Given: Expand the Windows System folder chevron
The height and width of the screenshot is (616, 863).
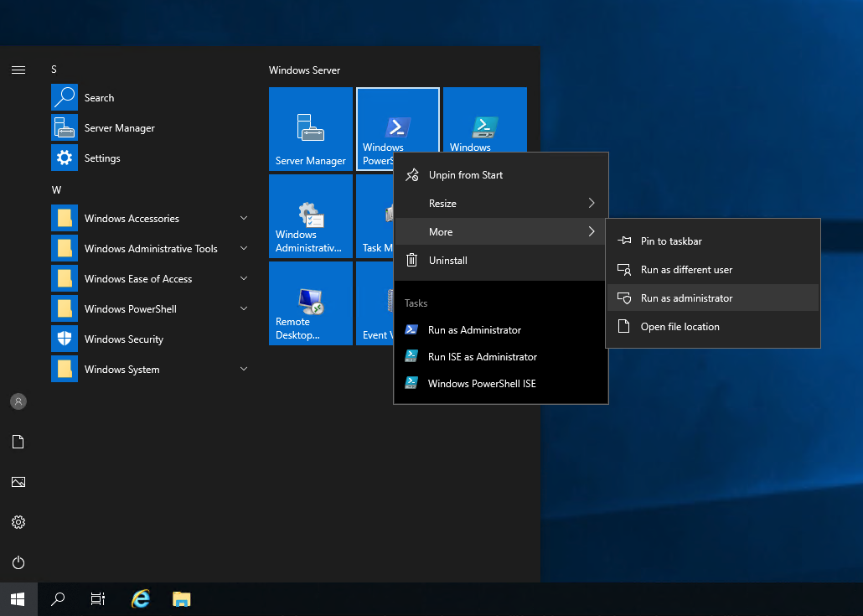Looking at the screenshot, I should [244, 369].
